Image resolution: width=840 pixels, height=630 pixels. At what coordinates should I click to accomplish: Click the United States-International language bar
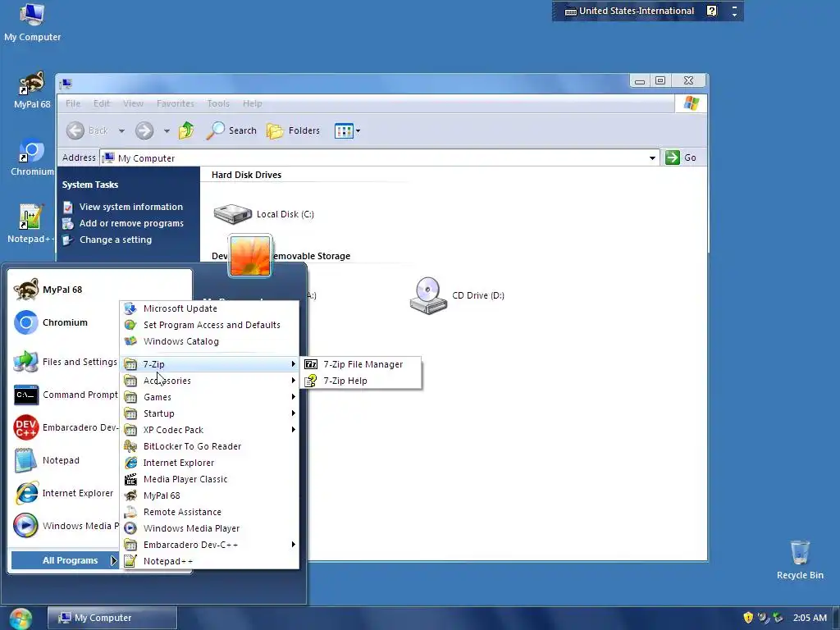[x=630, y=11]
